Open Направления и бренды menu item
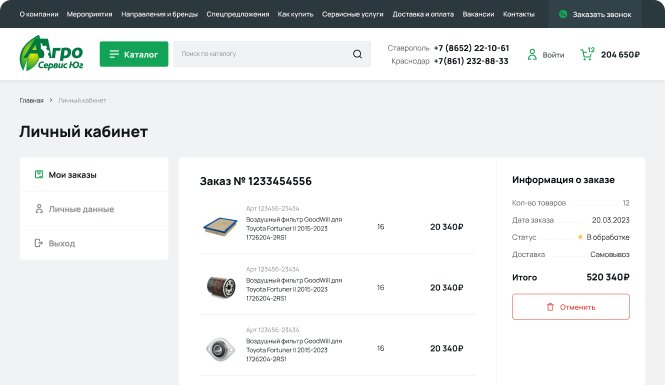The height and width of the screenshot is (385, 665). 159,14
